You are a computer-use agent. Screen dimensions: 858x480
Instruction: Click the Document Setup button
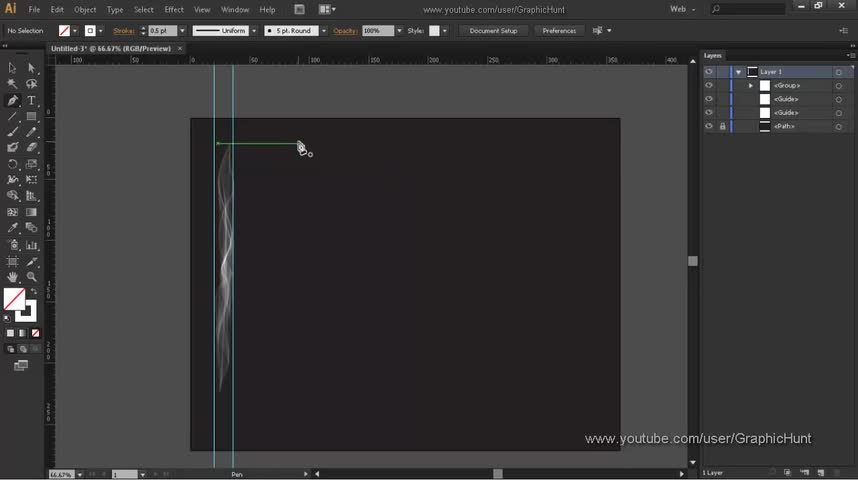[x=493, y=31]
